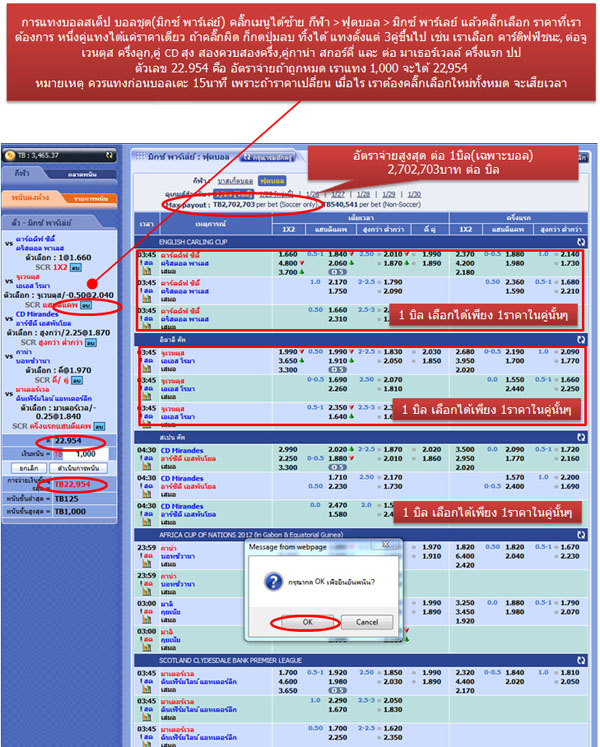Open stats chart for Mali row showing 1.990/1.890
Screen dimensions: 600x747
coord(147,620)
